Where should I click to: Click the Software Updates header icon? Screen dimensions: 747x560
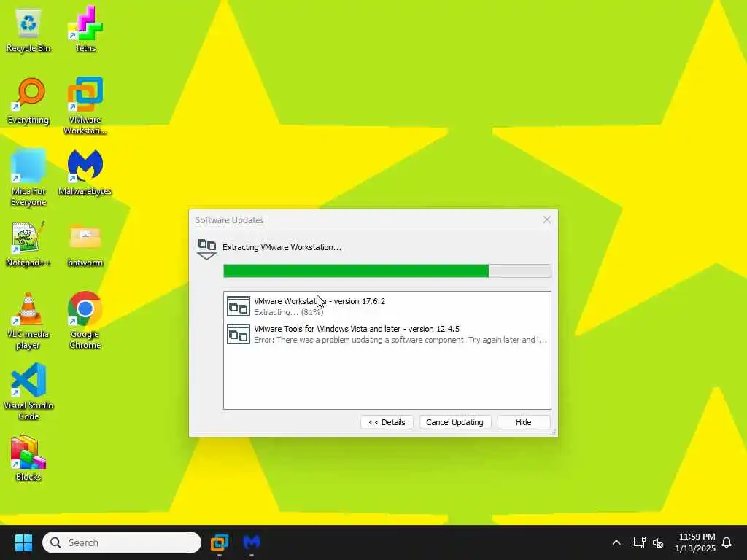coord(206,249)
